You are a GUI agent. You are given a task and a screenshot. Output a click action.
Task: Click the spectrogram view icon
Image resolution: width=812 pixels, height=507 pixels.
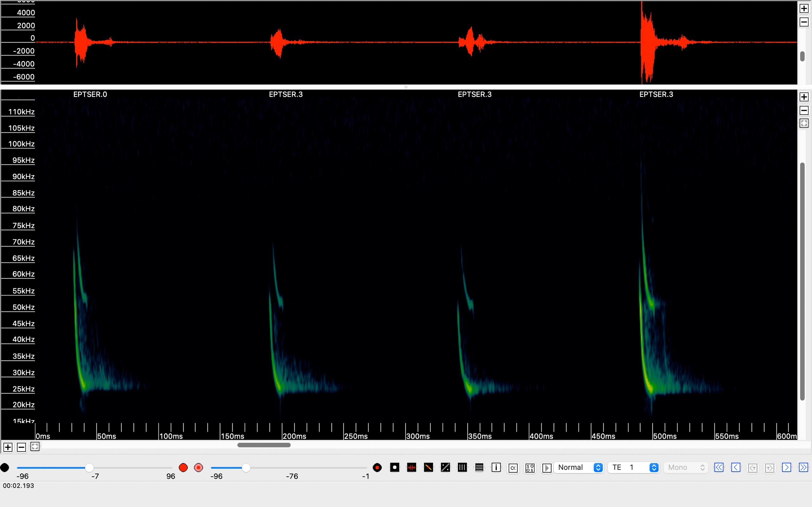429,467
